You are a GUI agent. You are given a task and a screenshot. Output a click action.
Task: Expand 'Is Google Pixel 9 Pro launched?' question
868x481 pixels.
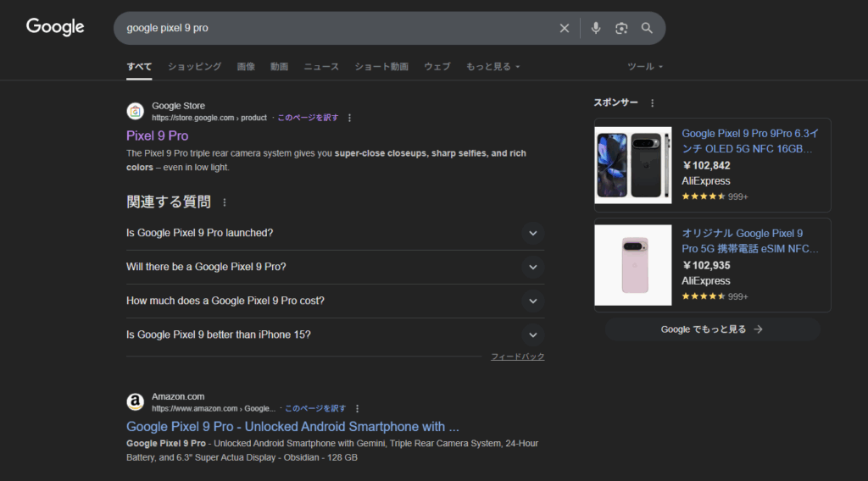[335, 234]
